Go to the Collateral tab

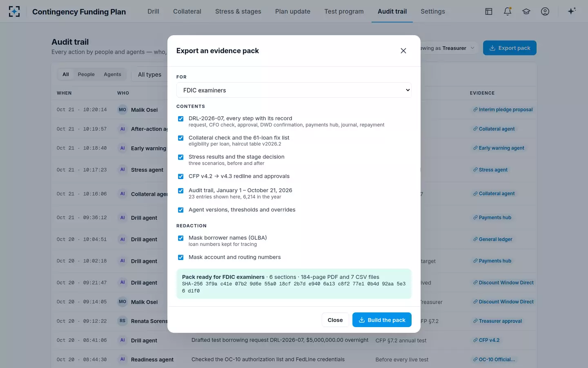187,11
